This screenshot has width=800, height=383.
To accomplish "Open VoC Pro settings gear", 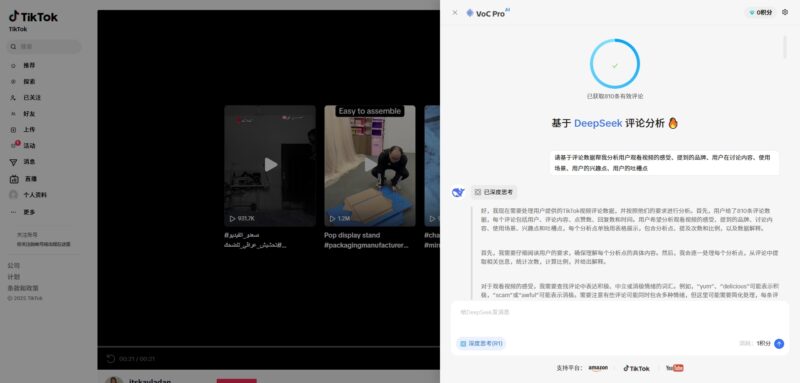I will tap(785, 12).
